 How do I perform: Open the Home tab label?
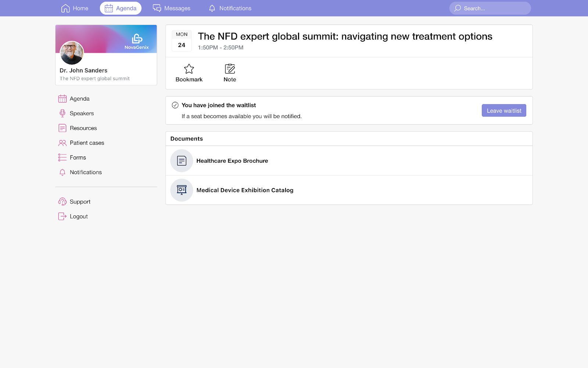80,8
